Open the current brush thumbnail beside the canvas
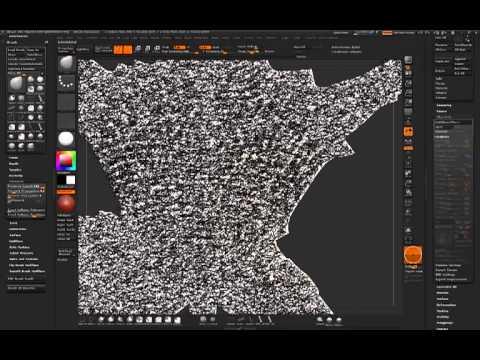The image size is (480, 360). point(66,64)
